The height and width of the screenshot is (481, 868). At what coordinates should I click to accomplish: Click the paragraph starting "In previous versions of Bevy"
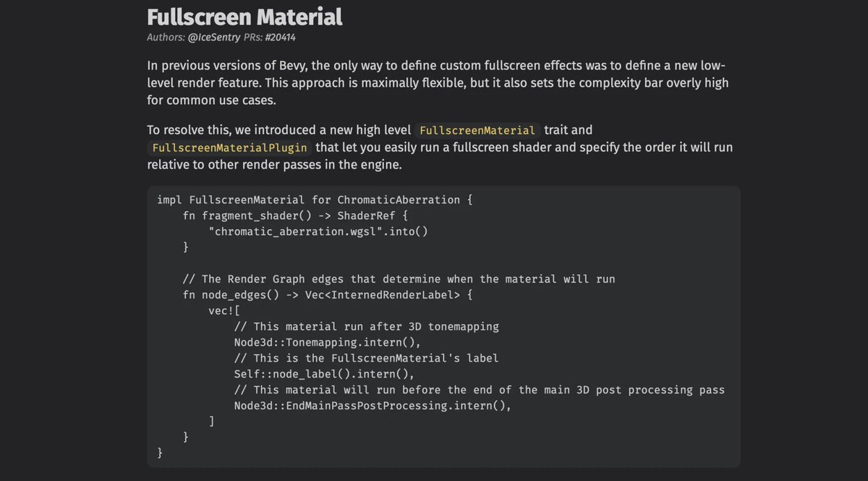tap(438, 82)
